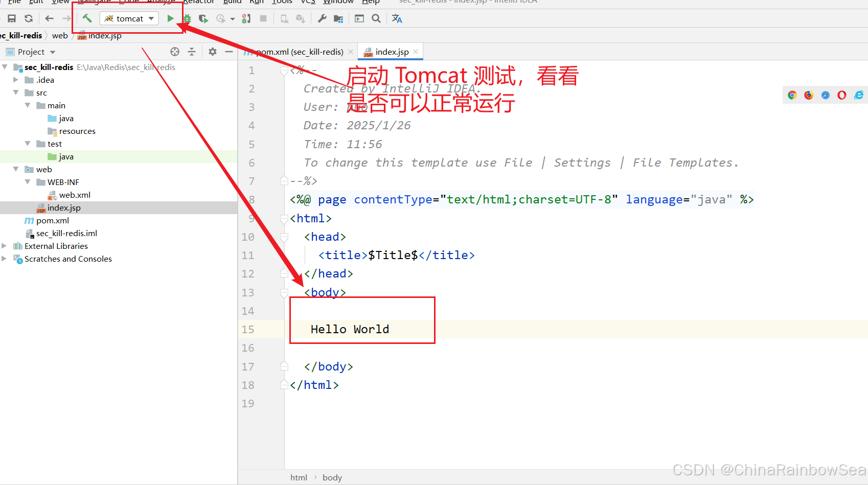Run the tomcat configuration with green play button

pos(170,18)
